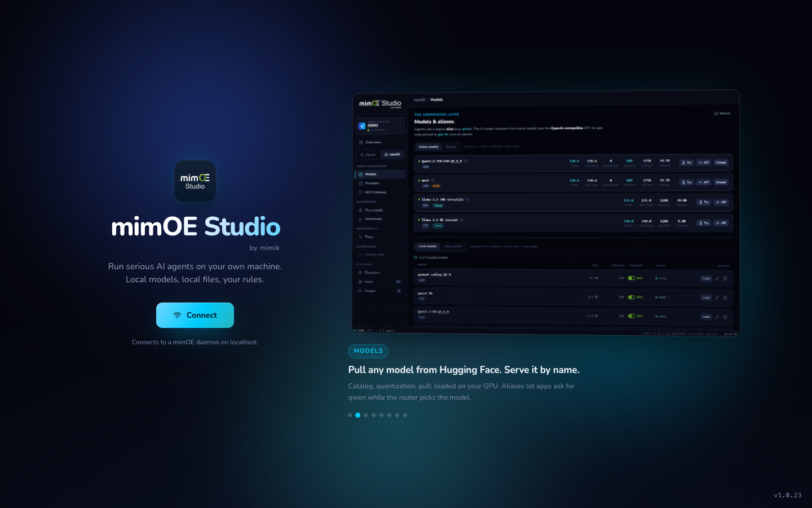Show the sixth carousel slide dot
Viewport: 812px width, 508px height.
coord(390,415)
